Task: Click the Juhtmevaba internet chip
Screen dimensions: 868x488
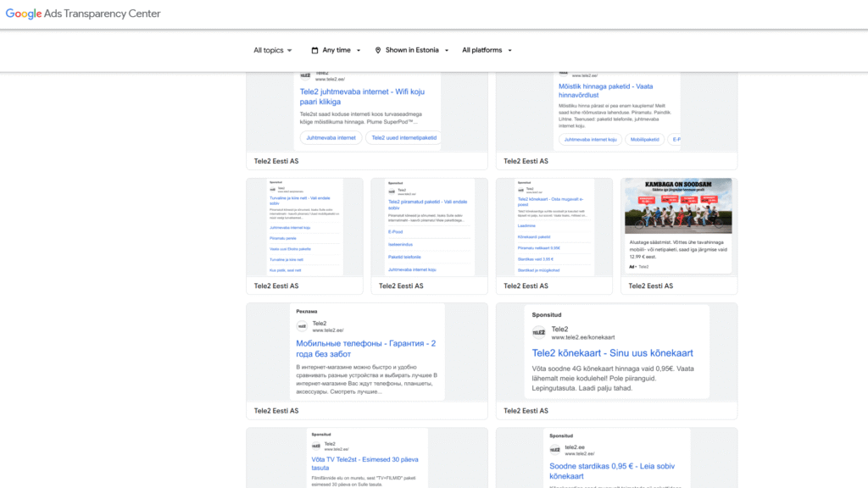Action: point(331,138)
